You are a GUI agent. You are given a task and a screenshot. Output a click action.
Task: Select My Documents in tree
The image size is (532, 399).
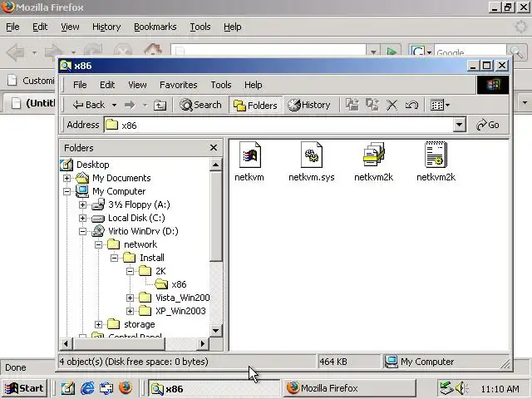coord(121,178)
